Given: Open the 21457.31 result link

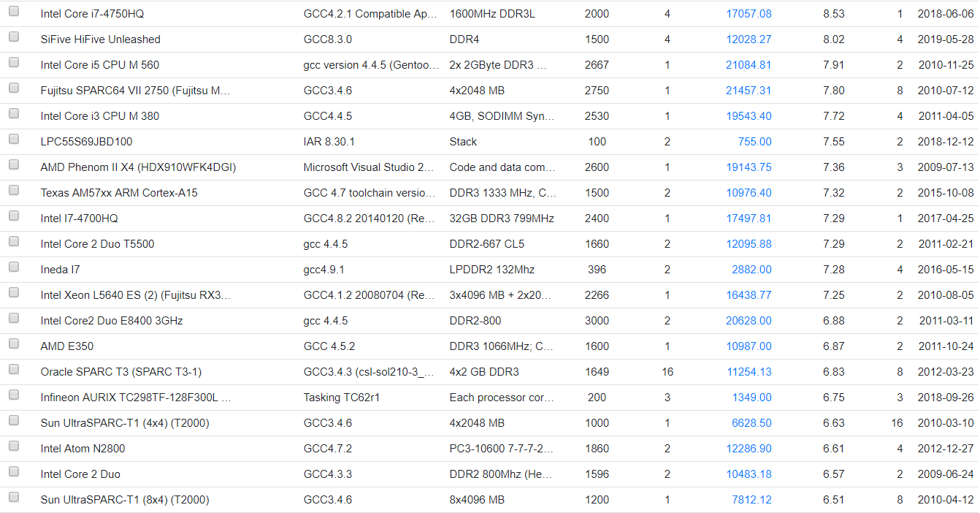Looking at the screenshot, I should click(x=749, y=91).
